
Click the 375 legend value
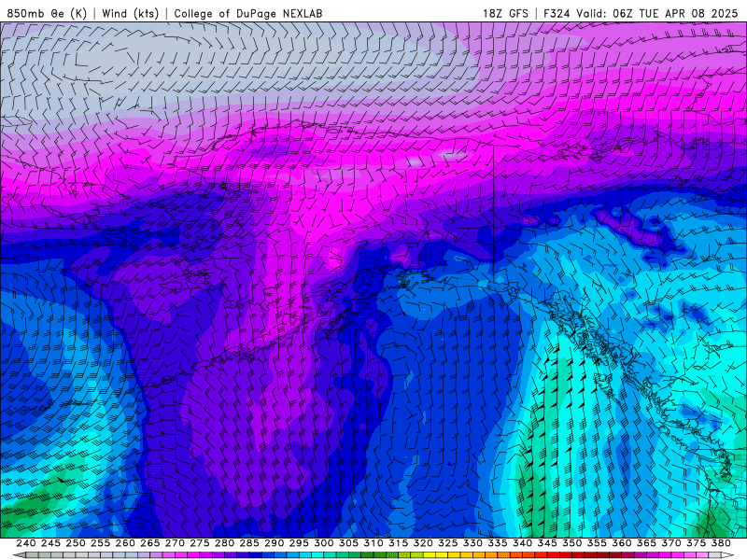(x=696, y=543)
